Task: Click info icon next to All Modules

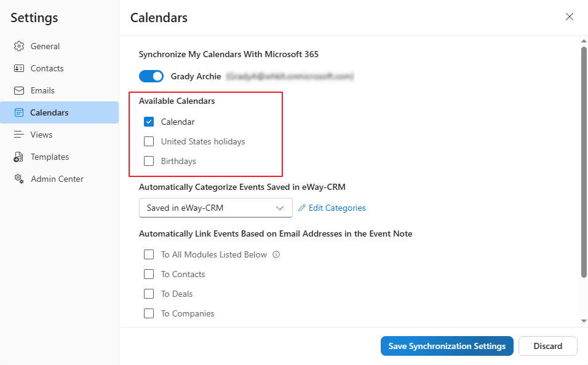Action: pos(276,254)
